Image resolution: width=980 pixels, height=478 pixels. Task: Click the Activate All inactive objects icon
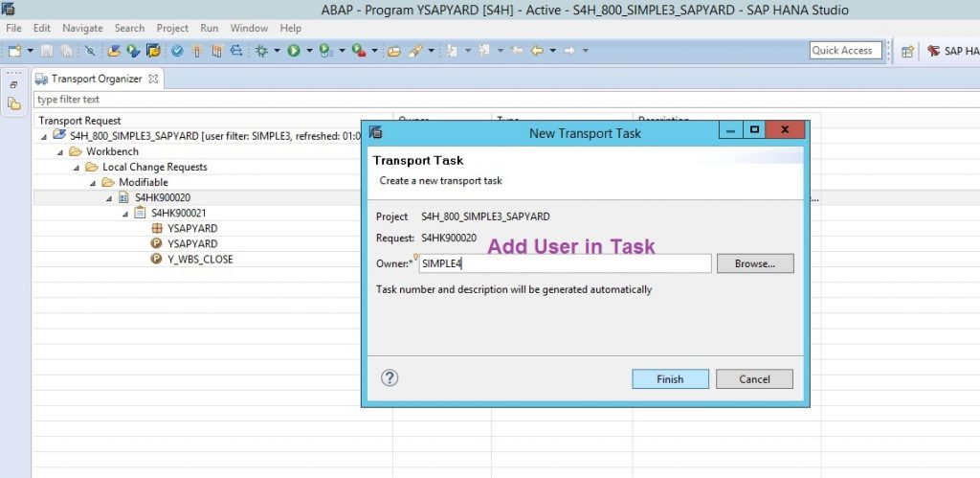tap(217, 52)
